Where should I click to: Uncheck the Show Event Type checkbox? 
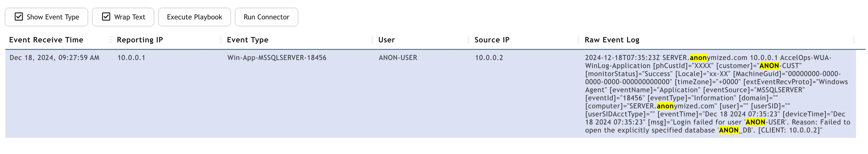[19, 17]
